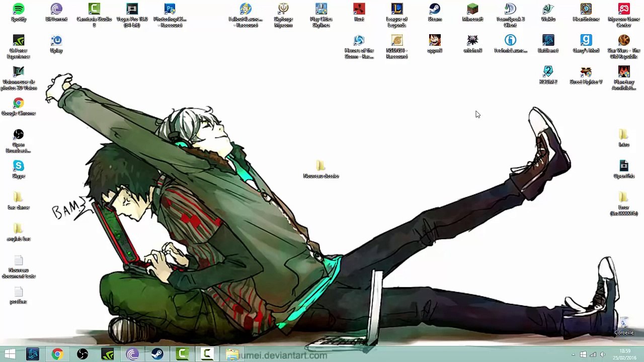Select the Heroes of the Storm shortcut

pos(359,46)
